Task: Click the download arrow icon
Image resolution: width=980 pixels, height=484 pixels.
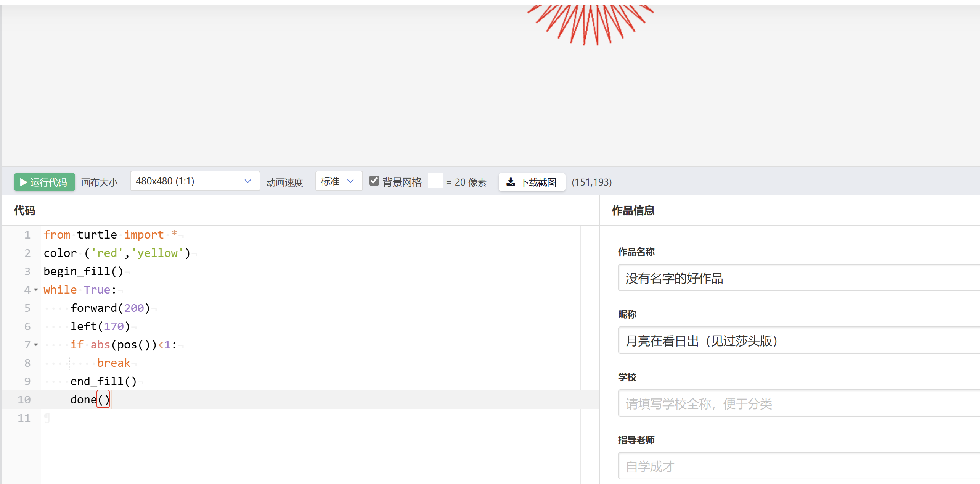Action: (511, 182)
